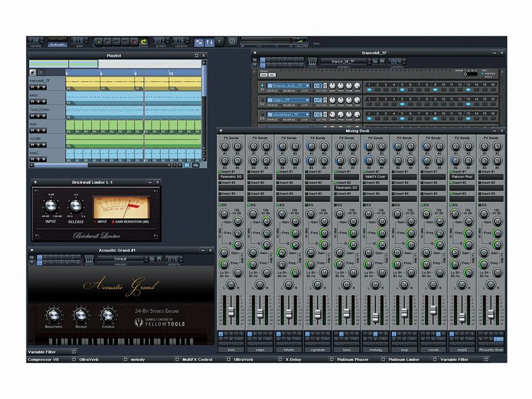532x399 pixels.
Task: Click the DEL track button in trancekit_TF
Action: (272, 75)
